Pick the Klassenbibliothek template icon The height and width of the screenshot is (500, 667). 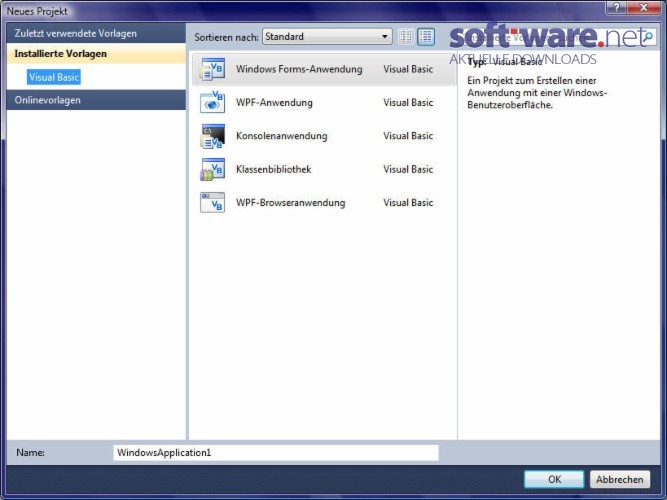coord(212,169)
